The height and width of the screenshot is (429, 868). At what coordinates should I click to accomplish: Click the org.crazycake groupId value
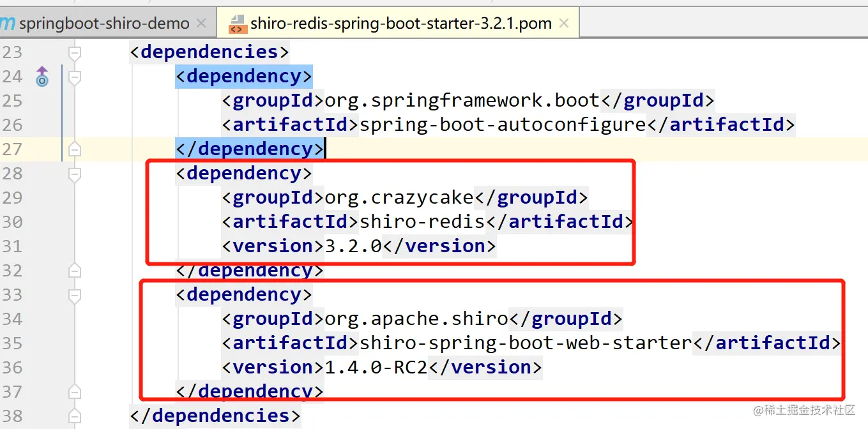click(x=399, y=198)
